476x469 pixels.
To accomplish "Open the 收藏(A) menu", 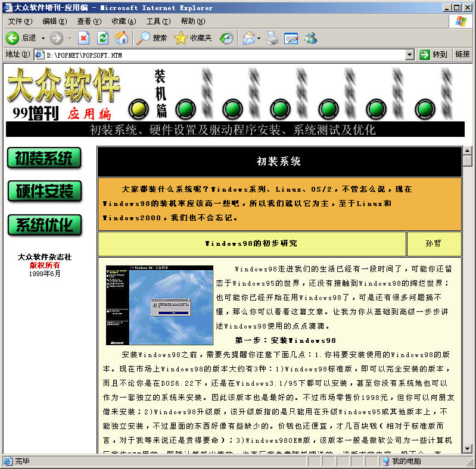I will coord(124,21).
